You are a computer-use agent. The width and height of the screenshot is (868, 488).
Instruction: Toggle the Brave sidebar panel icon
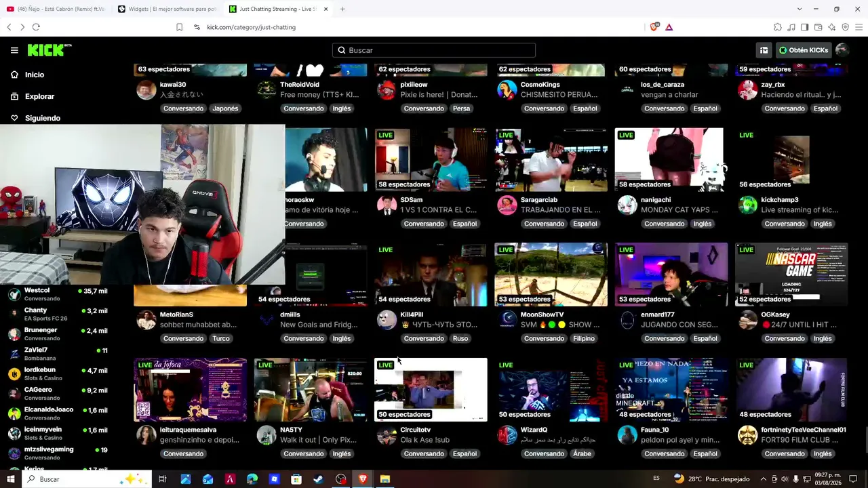(x=804, y=27)
